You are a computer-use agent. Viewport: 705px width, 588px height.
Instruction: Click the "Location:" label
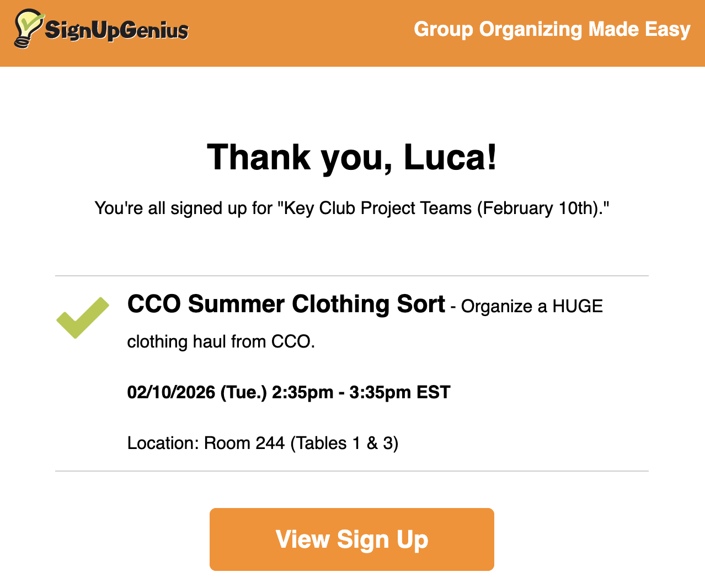163,443
